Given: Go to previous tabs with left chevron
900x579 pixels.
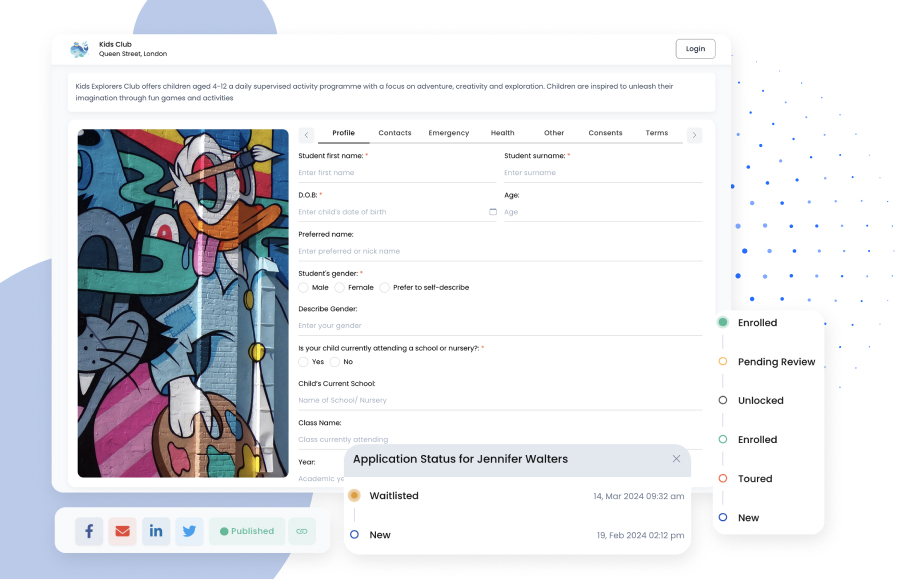Looking at the screenshot, I should point(307,135).
